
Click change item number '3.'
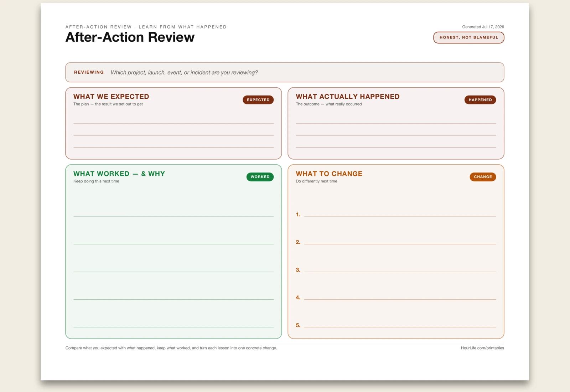[298, 270]
